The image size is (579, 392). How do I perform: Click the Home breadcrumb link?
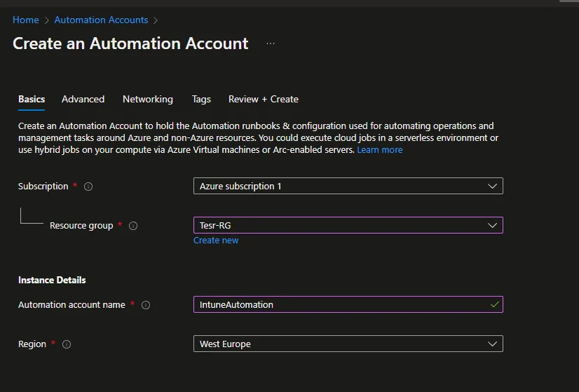pos(26,20)
